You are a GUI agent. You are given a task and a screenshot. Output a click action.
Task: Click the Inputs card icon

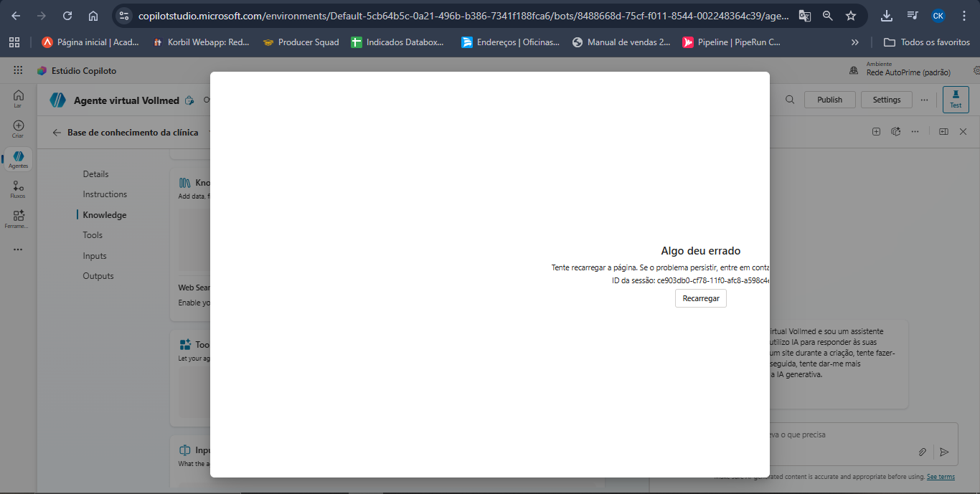coord(185,450)
